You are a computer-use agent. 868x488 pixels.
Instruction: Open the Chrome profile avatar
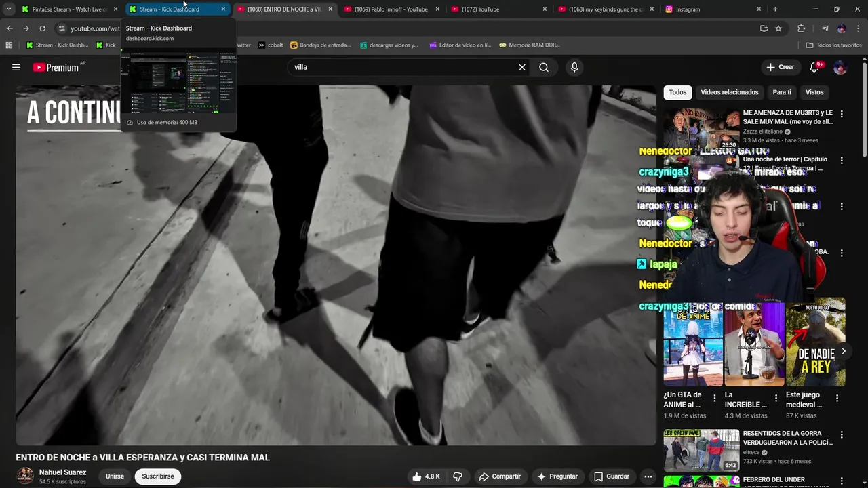click(842, 28)
